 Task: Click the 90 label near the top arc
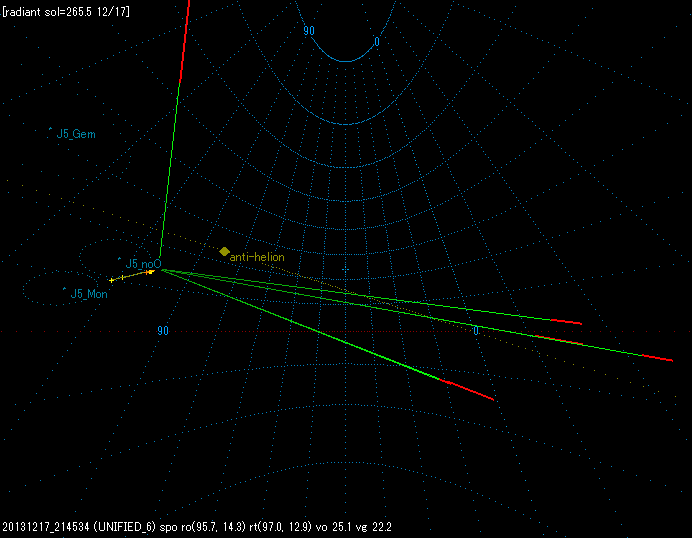click(x=309, y=31)
